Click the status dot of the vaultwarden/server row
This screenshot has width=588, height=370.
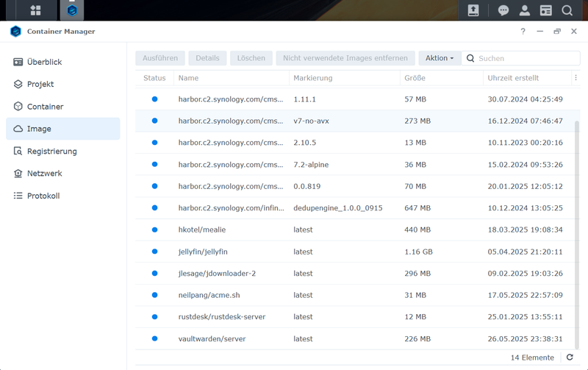154,338
